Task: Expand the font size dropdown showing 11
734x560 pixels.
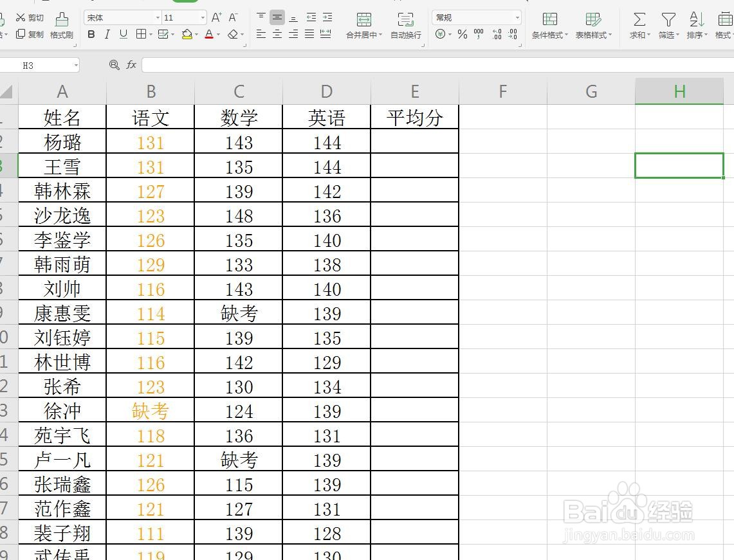Action: [203, 17]
